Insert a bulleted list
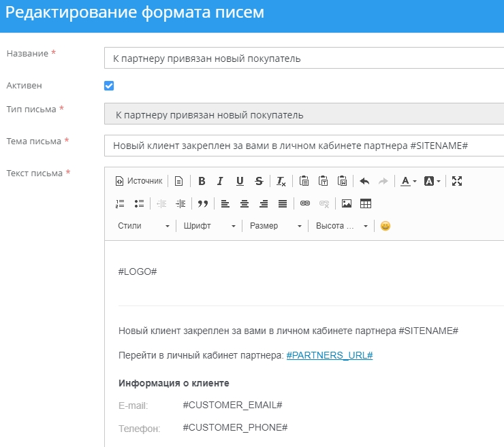 pyautogui.click(x=139, y=203)
